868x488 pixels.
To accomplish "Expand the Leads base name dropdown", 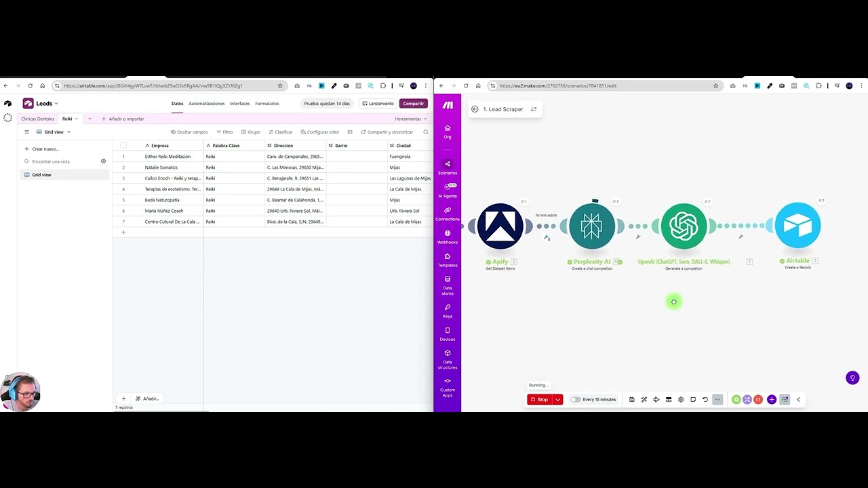I will [x=56, y=104].
